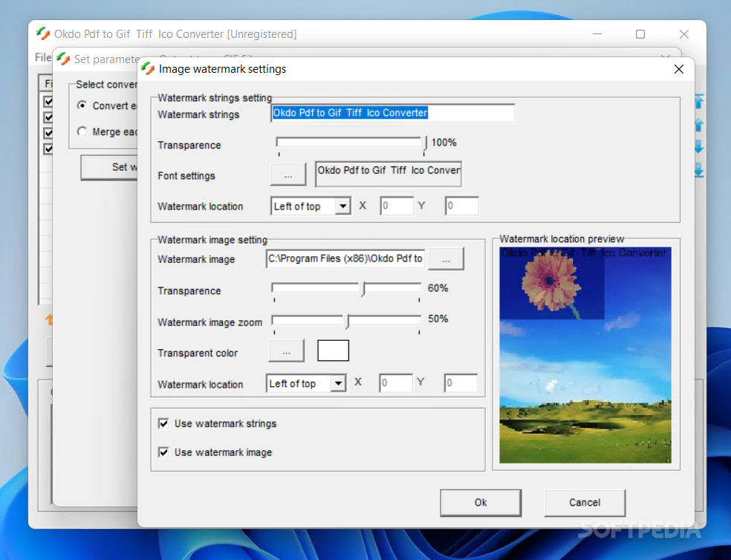The height and width of the screenshot is (560, 731).
Task: Select the Convert each radio button
Action: pyautogui.click(x=82, y=105)
